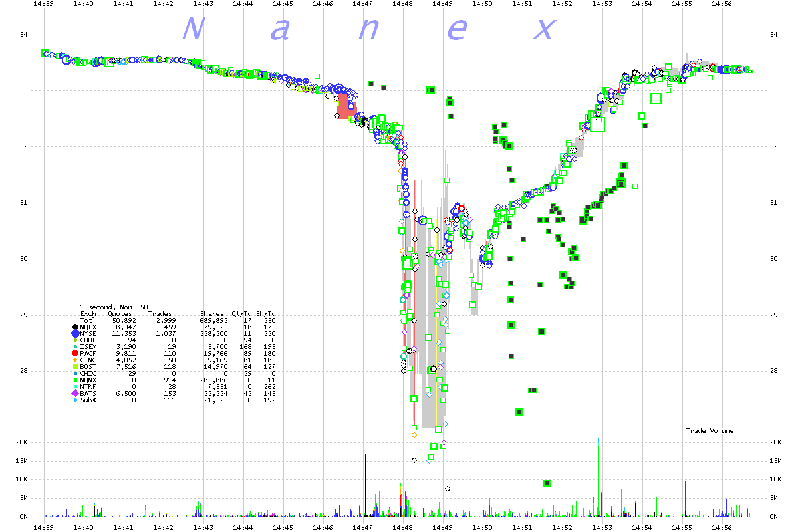The height and width of the screenshot is (532, 798).
Task: Click price label 28 on right axis
Action: [x=773, y=371]
